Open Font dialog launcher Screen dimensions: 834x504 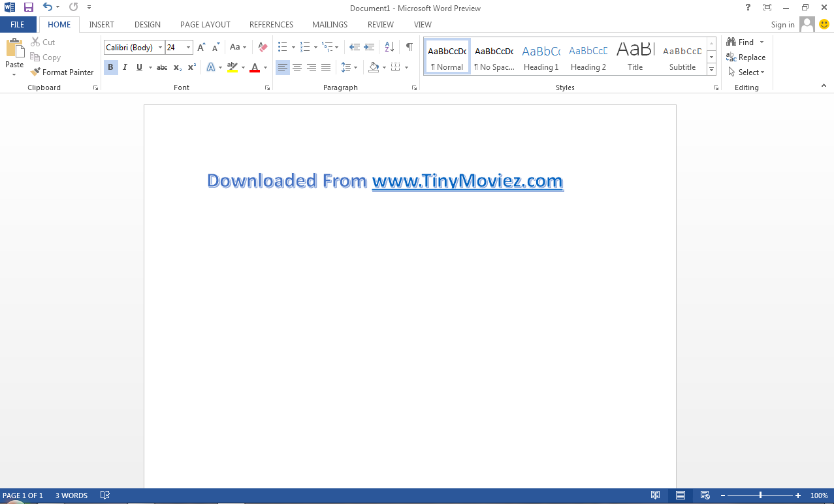point(267,87)
